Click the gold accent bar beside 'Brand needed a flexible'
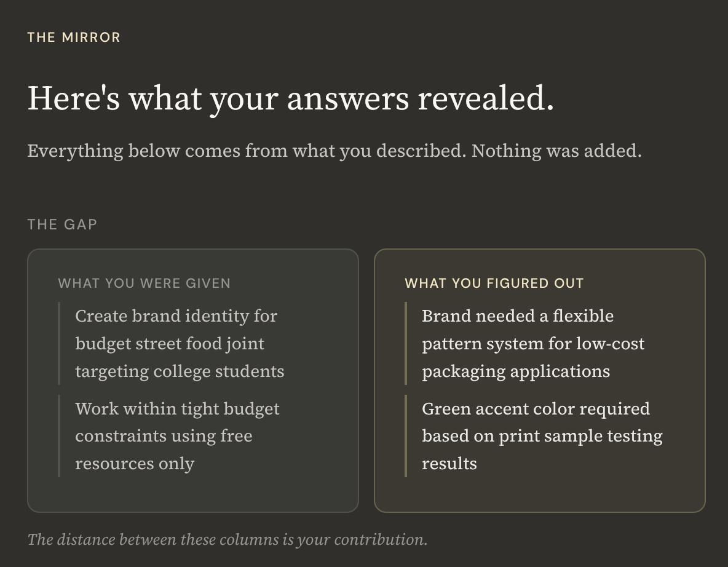This screenshot has width=728, height=567. pos(406,343)
